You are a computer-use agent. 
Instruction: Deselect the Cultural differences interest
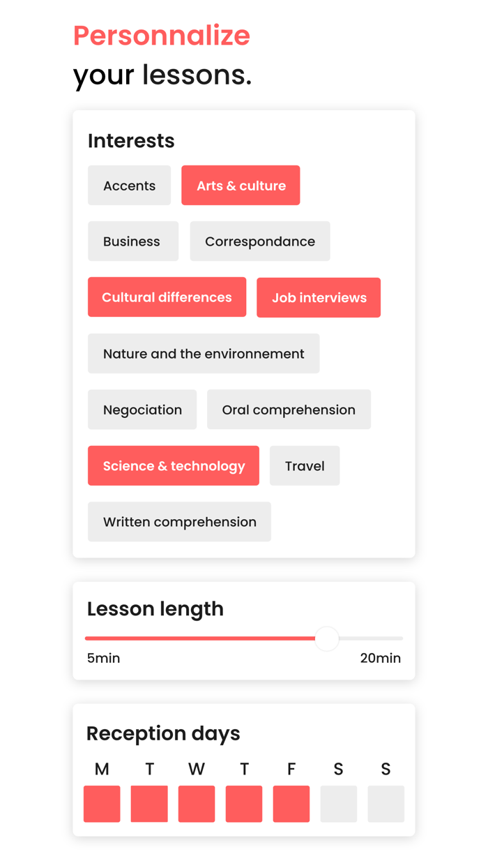pos(167,297)
